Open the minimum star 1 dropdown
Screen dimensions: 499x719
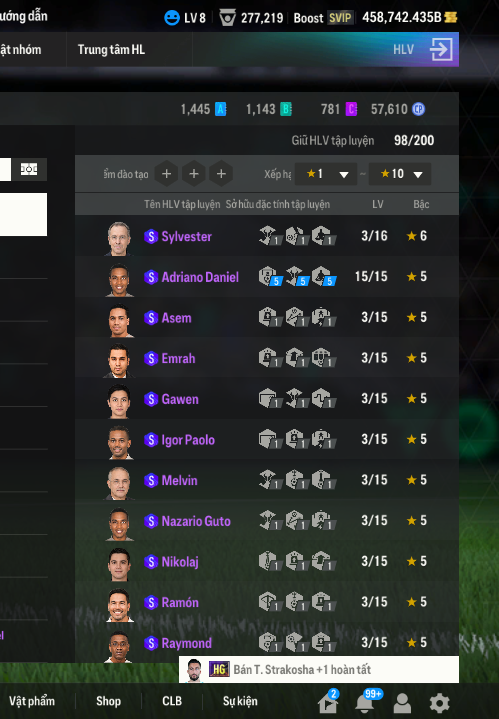(x=326, y=174)
